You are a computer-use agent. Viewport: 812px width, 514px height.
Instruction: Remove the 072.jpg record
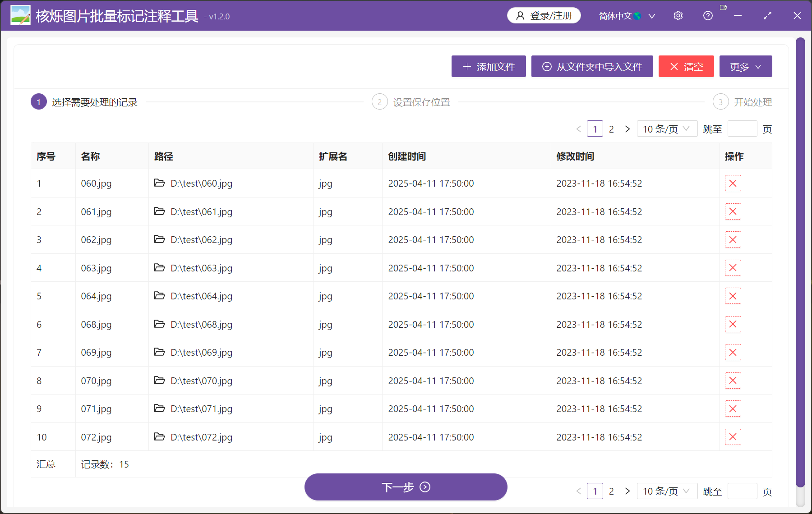tap(733, 437)
